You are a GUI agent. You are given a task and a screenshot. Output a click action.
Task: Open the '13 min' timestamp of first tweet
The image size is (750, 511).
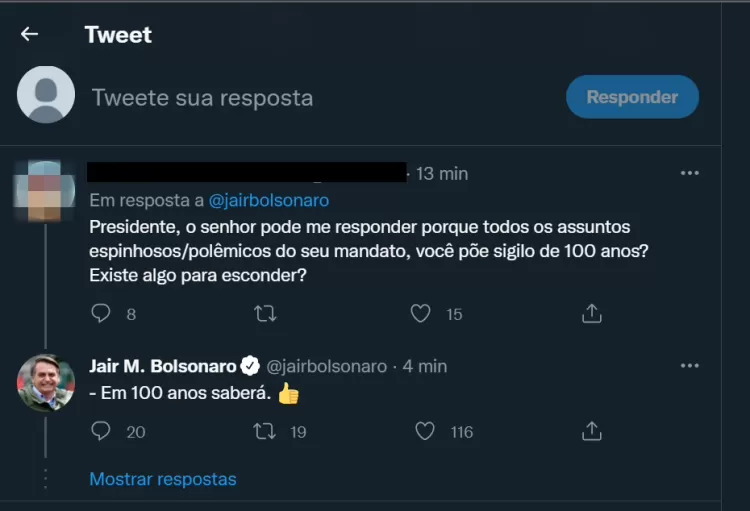coord(442,173)
